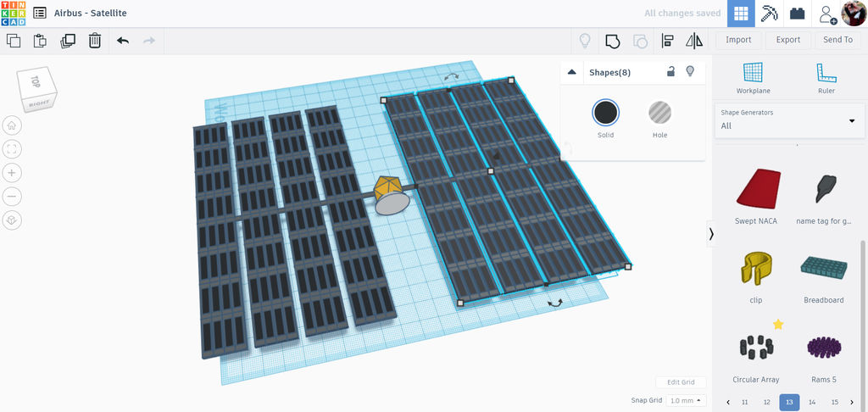Go to shapes page 15
Image resolution: width=868 pixels, height=412 pixels.
click(x=835, y=402)
